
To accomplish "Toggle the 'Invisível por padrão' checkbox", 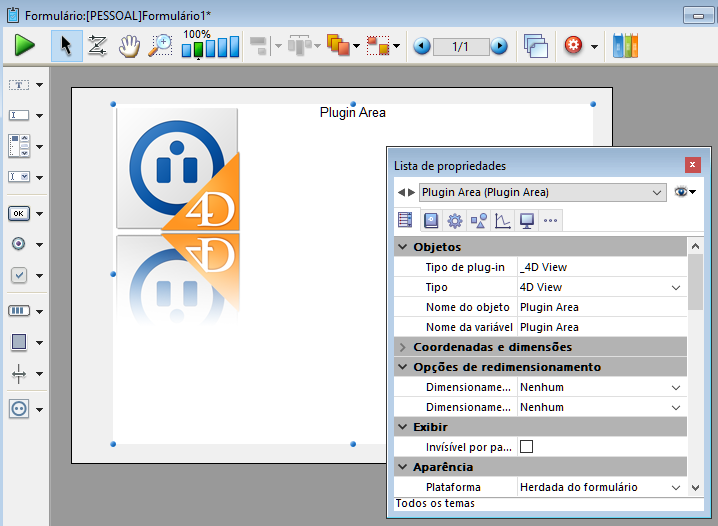I will coord(526,447).
